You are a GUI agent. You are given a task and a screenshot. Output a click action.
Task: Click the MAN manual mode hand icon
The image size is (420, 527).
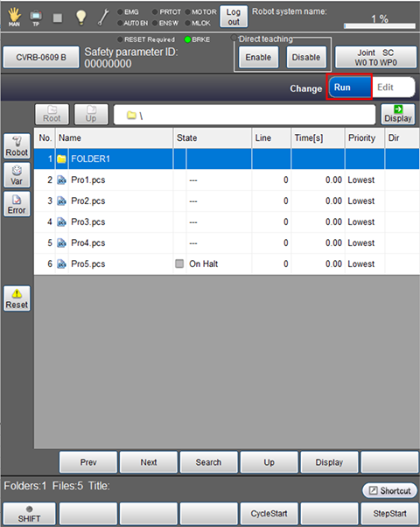click(x=14, y=17)
